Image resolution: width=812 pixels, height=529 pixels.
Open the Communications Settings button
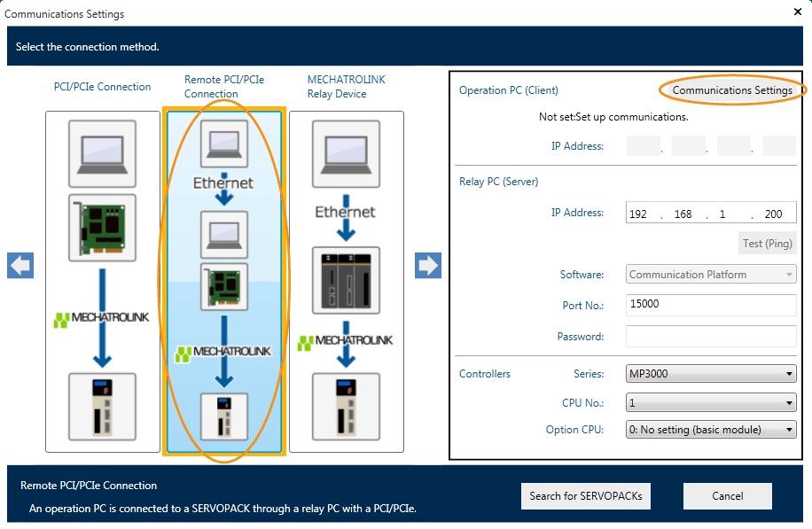[732, 90]
